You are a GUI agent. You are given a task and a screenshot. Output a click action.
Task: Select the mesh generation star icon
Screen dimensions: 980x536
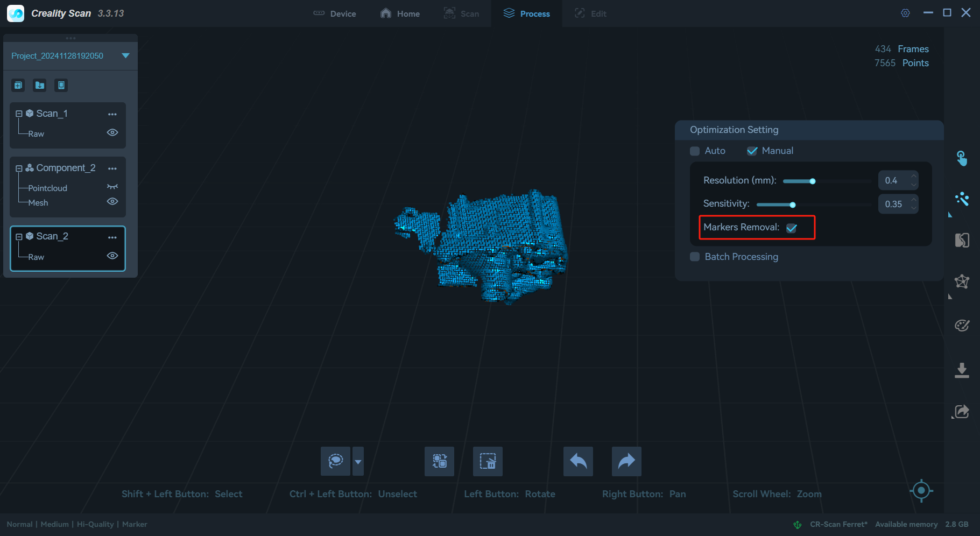962,281
